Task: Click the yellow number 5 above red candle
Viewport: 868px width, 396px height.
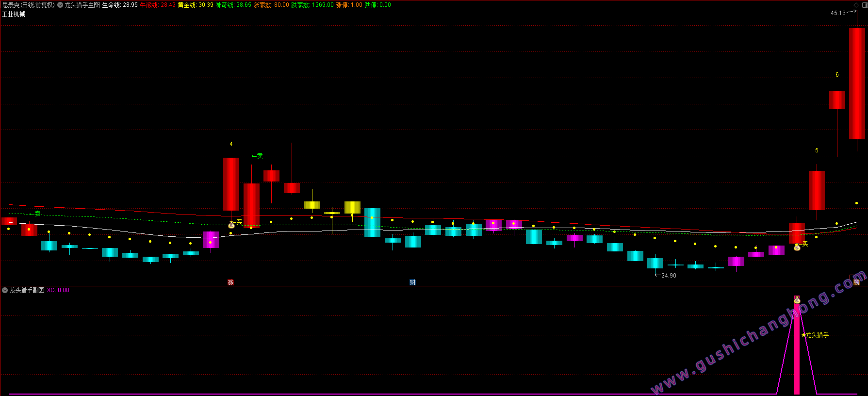Action: point(817,150)
